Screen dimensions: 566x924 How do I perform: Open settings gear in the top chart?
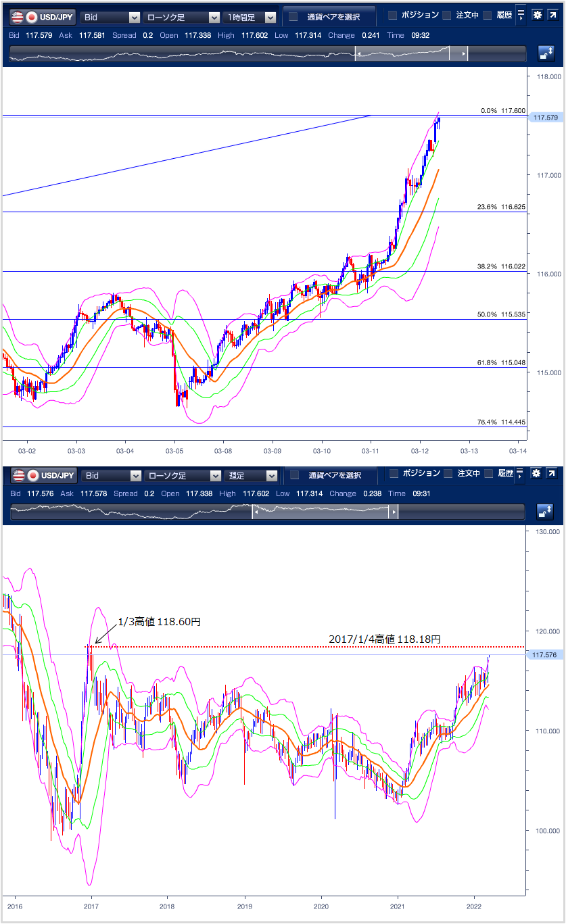tap(537, 15)
